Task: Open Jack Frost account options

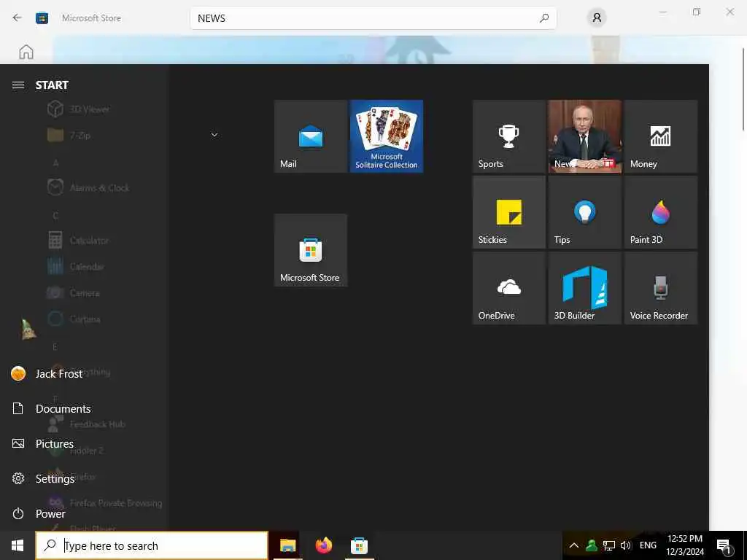Action: 85,374
